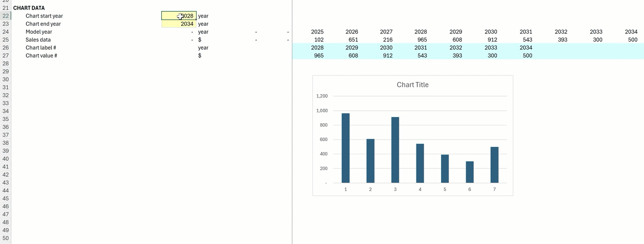Select the 'year' unit cell in Chart label row
This screenshot has width=644, height=244.
203,48
